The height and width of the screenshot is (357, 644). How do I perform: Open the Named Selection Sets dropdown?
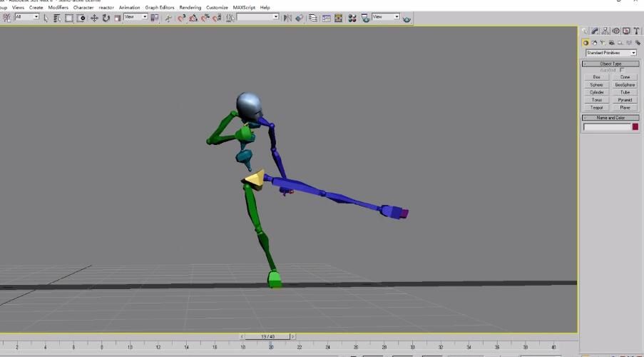(x=258, y=17)
